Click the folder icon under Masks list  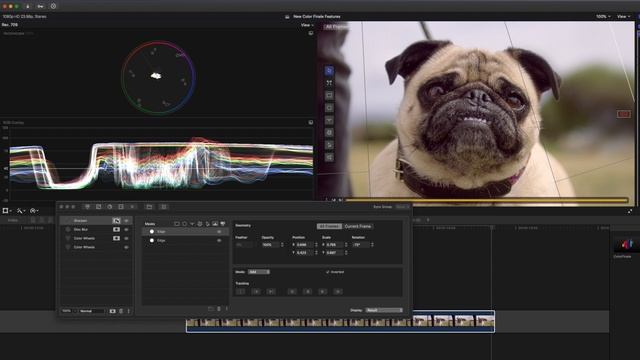coord(211,309)
